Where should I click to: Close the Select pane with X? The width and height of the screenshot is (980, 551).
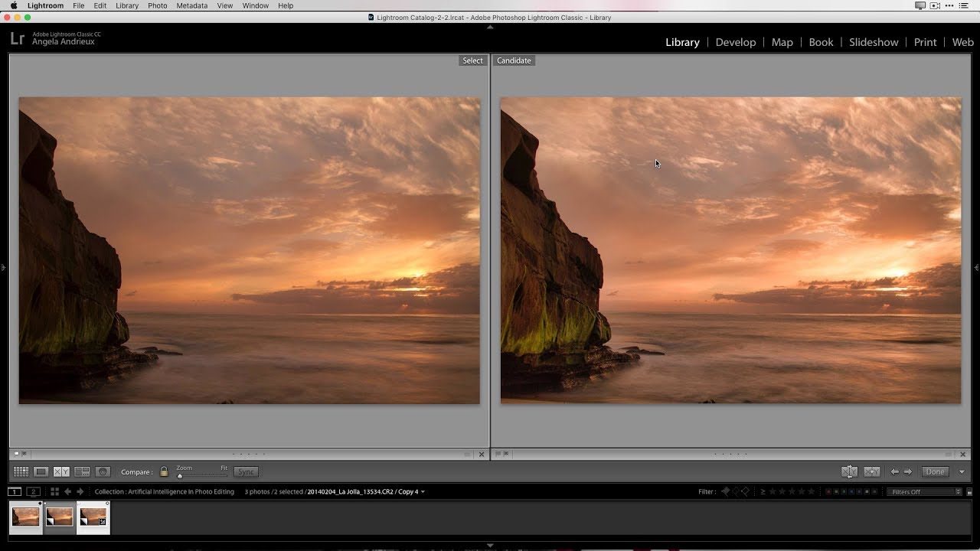click(x=482, y=454)
